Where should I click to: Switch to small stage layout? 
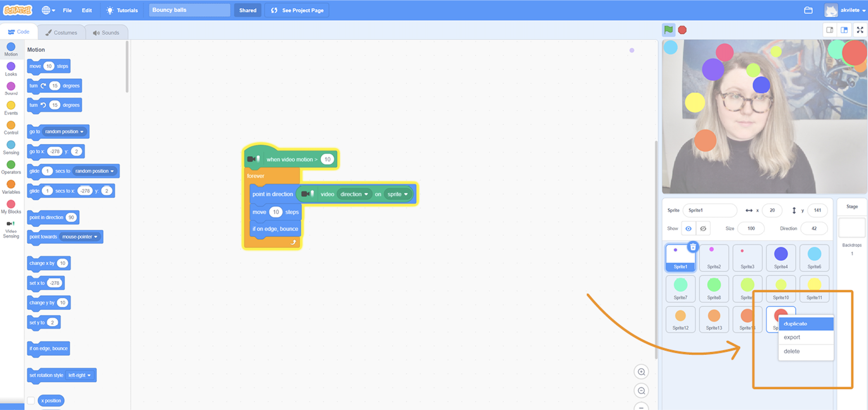pos(829,30)
